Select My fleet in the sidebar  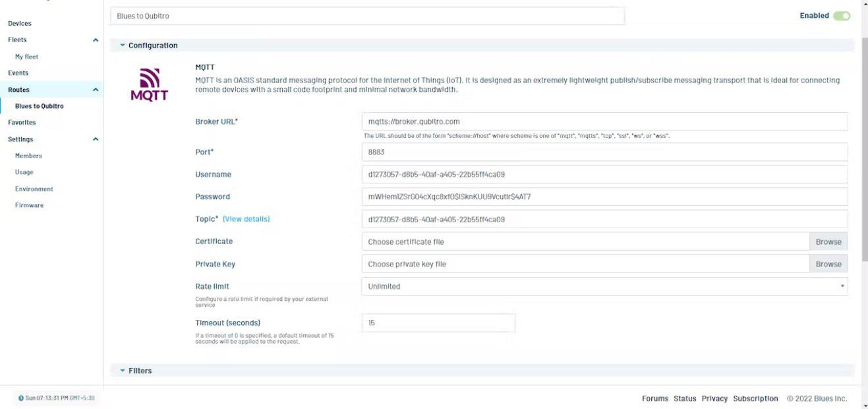click(x=28, y=56)
